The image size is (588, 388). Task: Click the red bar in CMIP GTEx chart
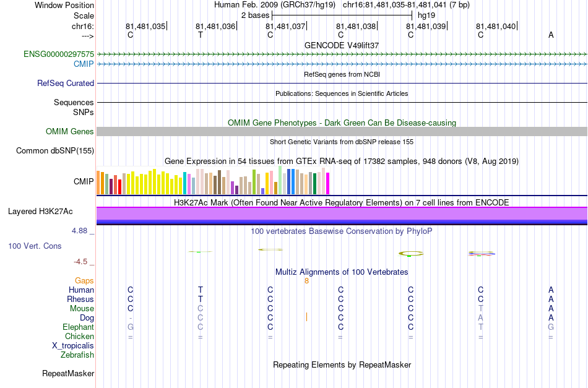(119, 187)
